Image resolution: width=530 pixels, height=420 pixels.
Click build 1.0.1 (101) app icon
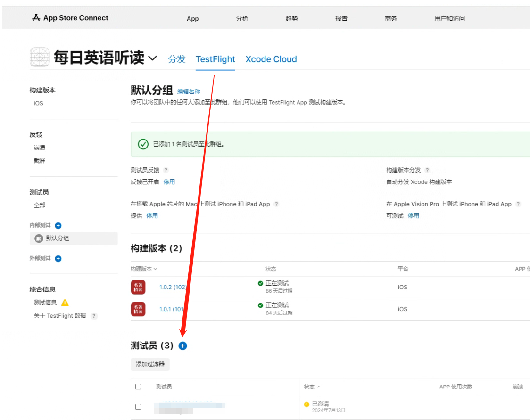point(138,309)
